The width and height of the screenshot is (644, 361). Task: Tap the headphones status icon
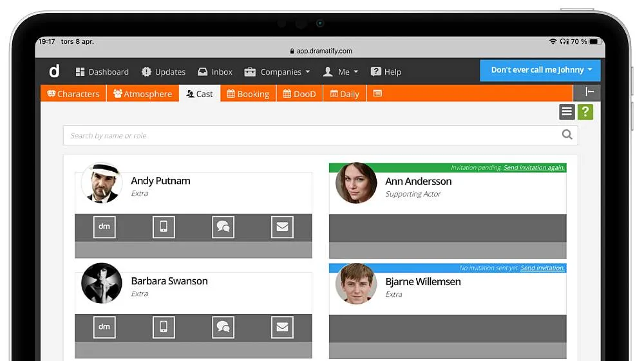click(x=563, y=41)
